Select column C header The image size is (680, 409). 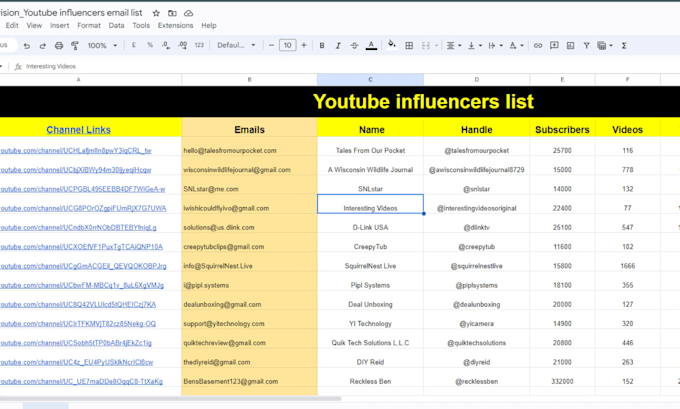click(370, 79)
